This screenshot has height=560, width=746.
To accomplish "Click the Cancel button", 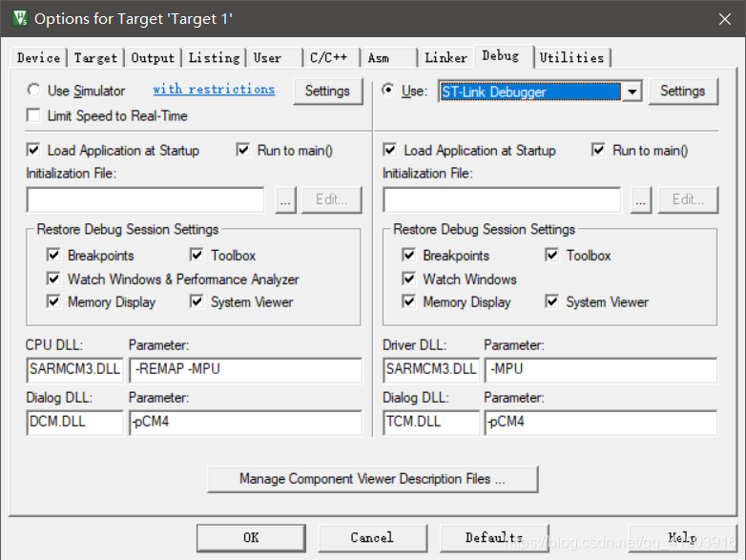I will (x=373, y=538).
